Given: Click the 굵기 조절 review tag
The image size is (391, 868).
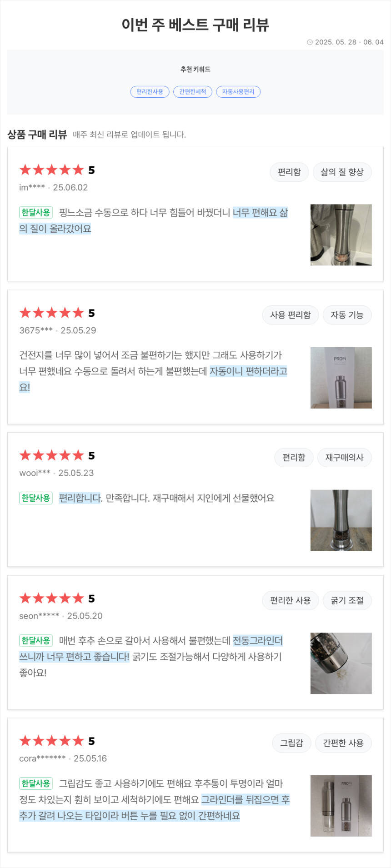Looking at the screenshot, I should pos(347,600).
